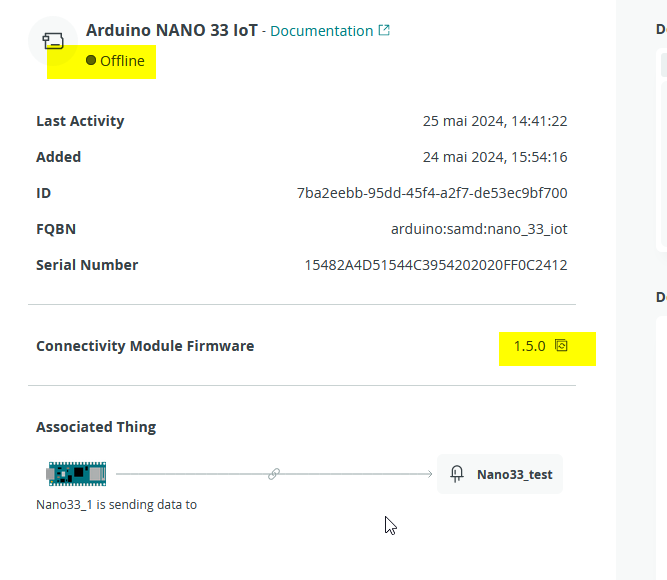
Task: Click the Last Activity timestamp
Action: [495, 121]
